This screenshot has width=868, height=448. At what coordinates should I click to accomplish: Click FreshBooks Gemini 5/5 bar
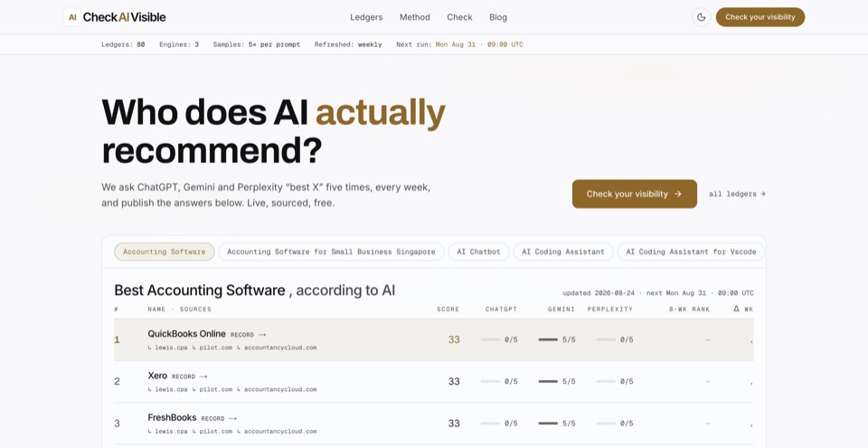(x=548, y=423)
